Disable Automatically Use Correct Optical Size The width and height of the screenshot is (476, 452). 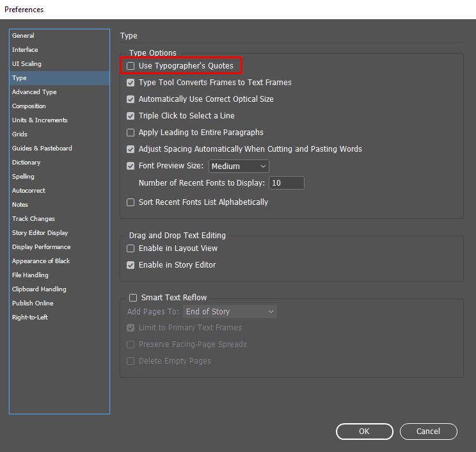(131, 99)
